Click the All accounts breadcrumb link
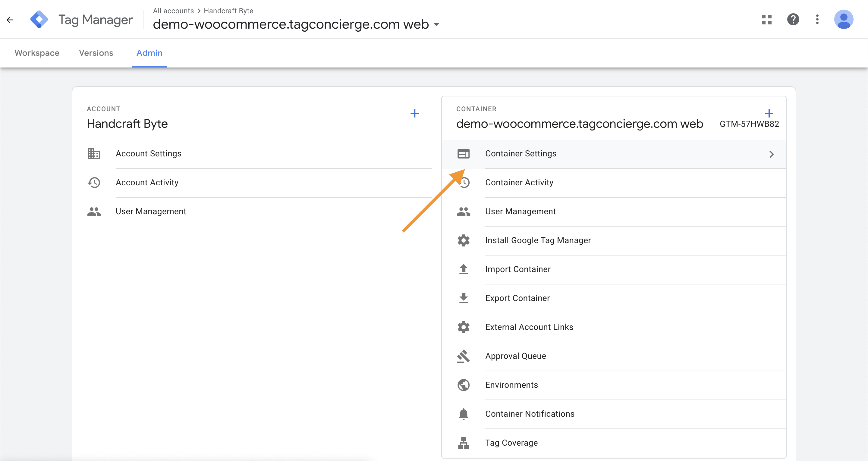The image size is (868, 461). (x=173, y=11)
